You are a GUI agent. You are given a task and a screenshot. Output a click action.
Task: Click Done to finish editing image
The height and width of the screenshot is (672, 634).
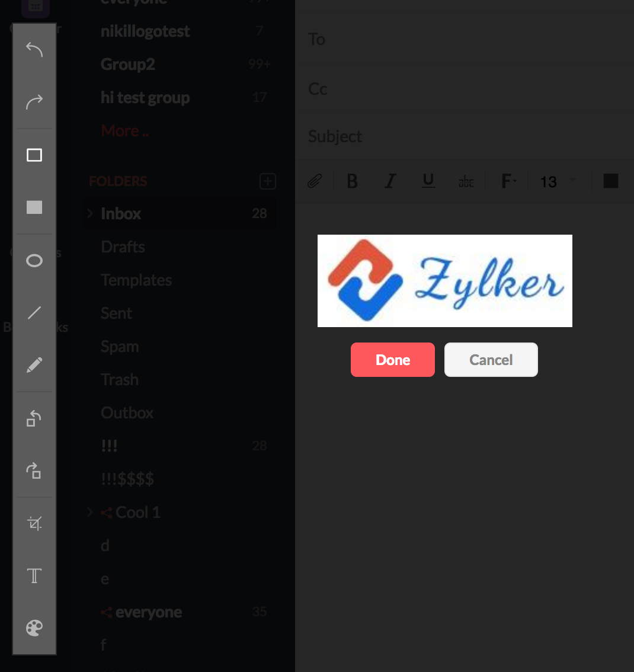coord(392,360)
